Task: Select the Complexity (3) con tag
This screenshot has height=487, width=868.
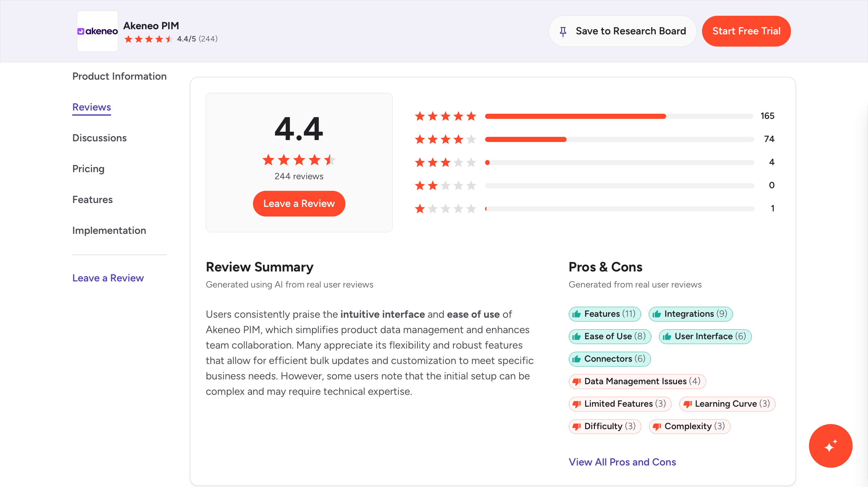Action: [690, 427]
